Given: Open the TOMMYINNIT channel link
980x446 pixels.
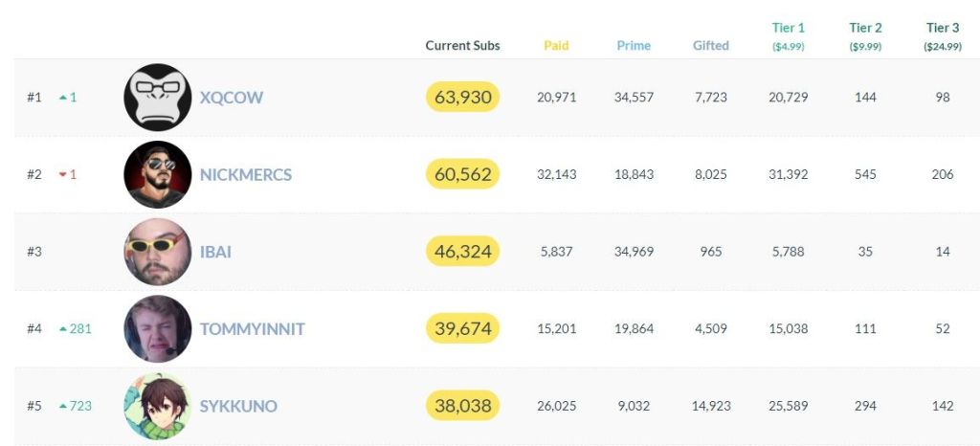Looking at the screenshot, I should (x=252, y=329).
